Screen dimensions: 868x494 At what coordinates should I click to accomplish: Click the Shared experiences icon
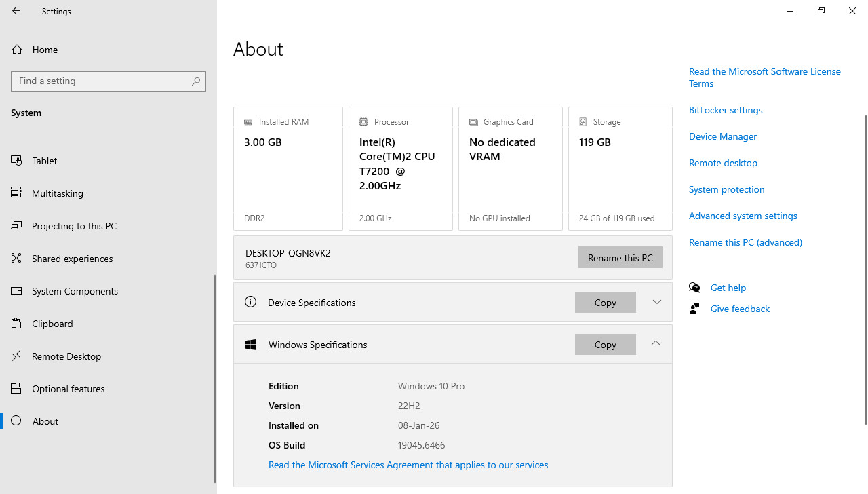[x=17, y=259]
